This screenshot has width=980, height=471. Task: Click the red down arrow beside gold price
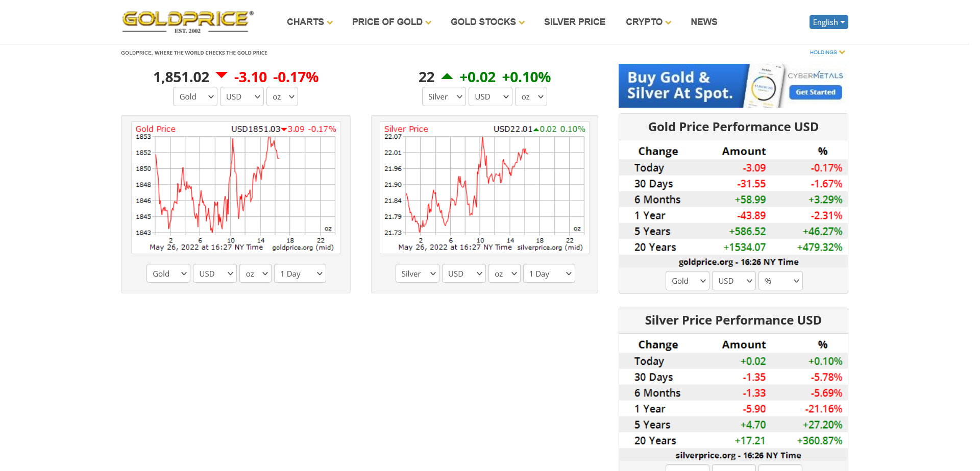click(222, 76)
